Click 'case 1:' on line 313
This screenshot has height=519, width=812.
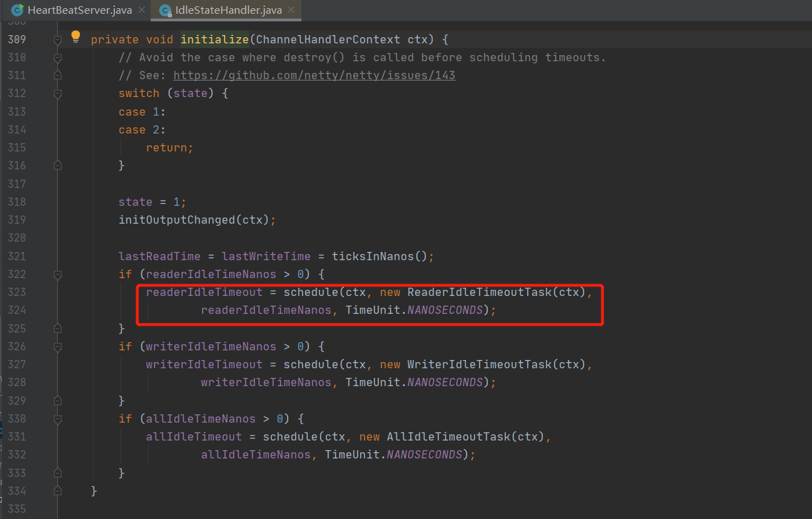[x=142, y=112]
